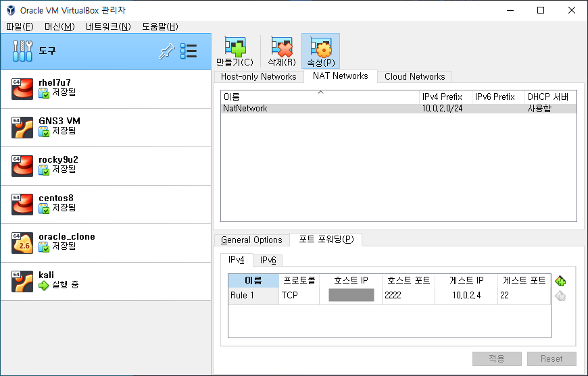Viewport: 588px width, 376px height.
Task: Click the kali VM icon
Action: tap(22, 281)
